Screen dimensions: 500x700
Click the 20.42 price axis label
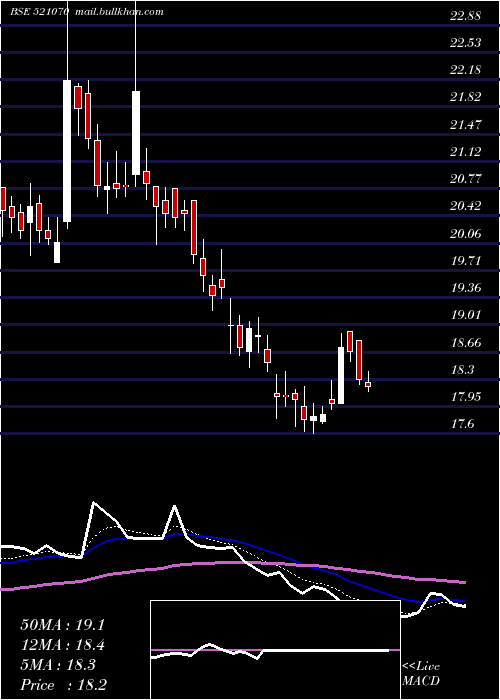point(465,206)
